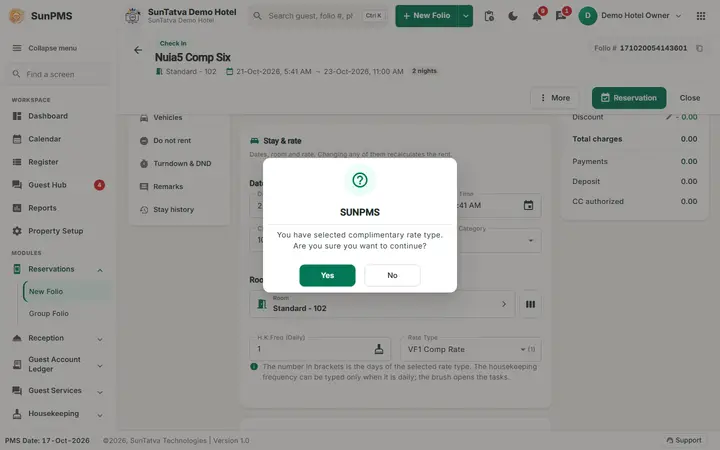
Task: Edit discount pencil icon
Action: [x=669, y=117]
